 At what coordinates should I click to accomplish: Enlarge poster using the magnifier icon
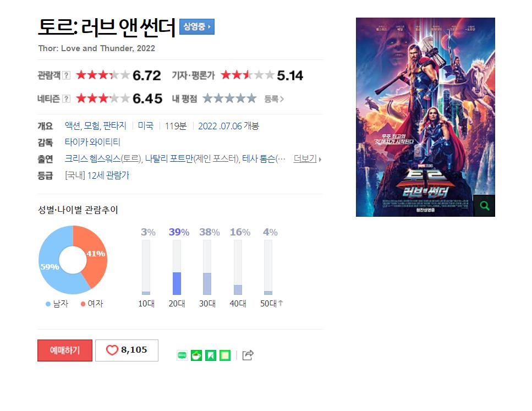pos(484,206)
